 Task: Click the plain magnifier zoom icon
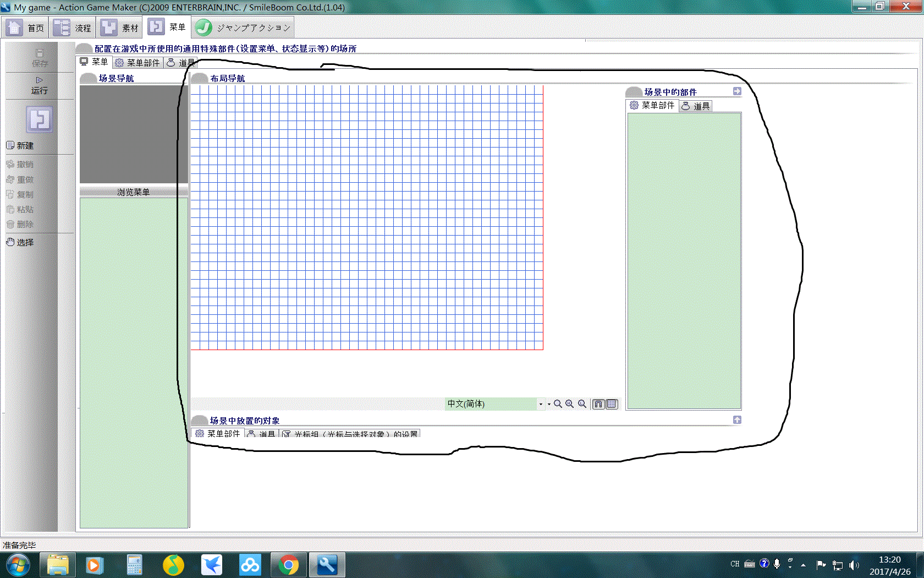pyautogui.click(x=558, y=404)
